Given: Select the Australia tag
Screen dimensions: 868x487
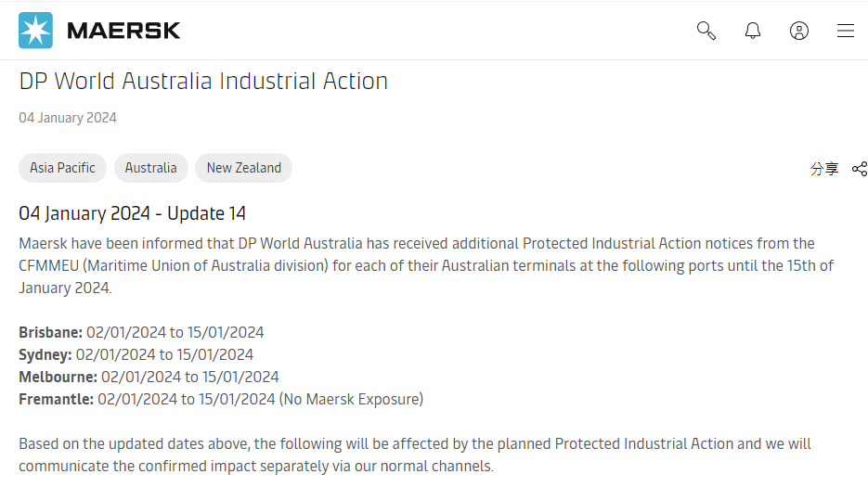Looking at the screenshot, I should click(151, 168).
